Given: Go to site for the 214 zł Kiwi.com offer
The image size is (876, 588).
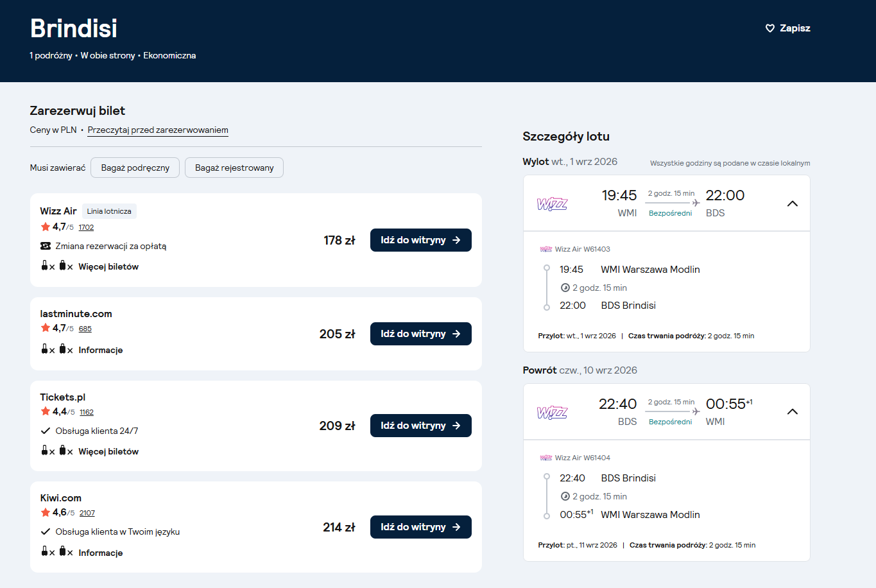Looking at the screenshot, I should [421, 527].
